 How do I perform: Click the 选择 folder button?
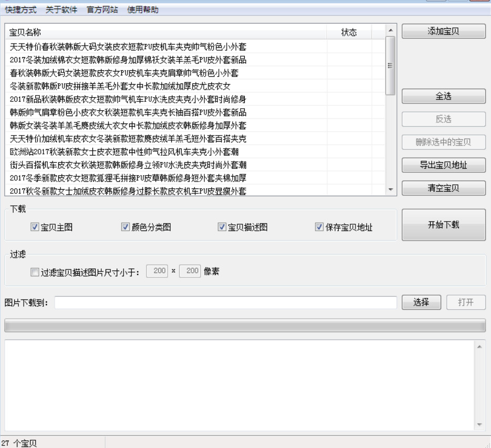point(421,303)
